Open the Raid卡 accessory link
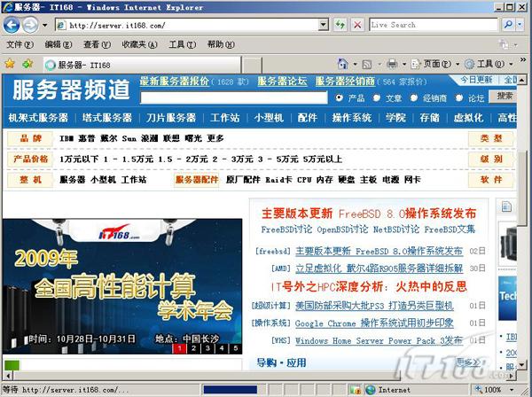Image resolution: width=532 pixels, height=397 pixels. pos(278,180)
